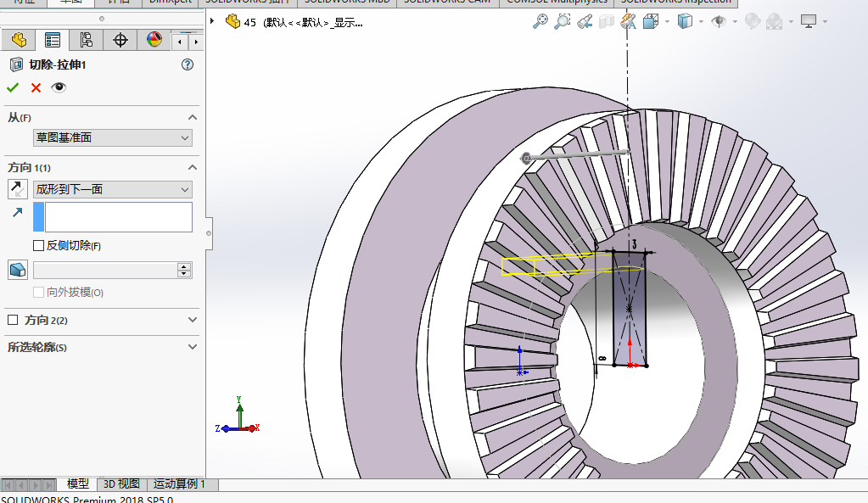868x503 pixels.
Task: Open the Display Style dropdown arrow
Action: (702, 21)
